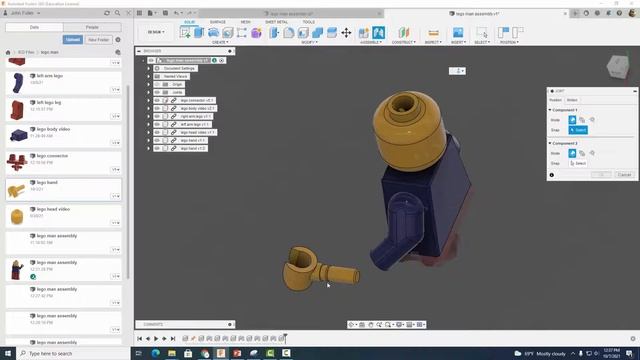Select the Create Form purple icon
Image resolution: width=640 pixels, height=360 pixels.
click(256, 33)
